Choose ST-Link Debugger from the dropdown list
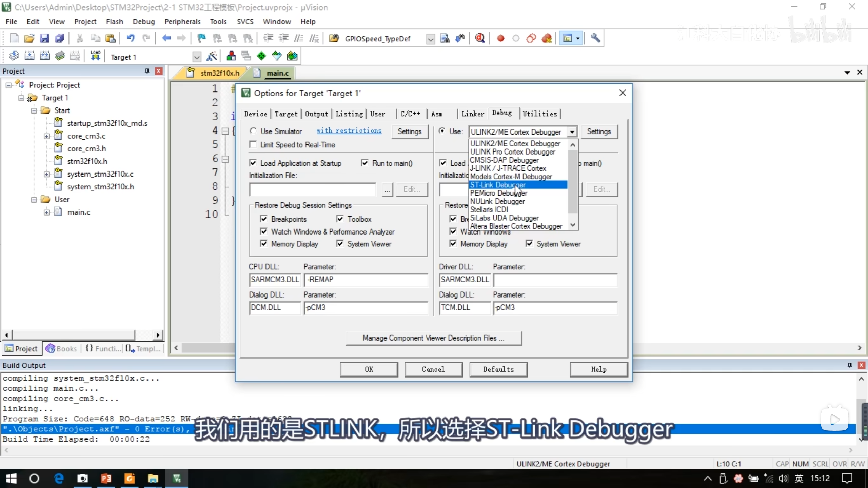The height and width of the screenshot is (488, 868). 498,185
